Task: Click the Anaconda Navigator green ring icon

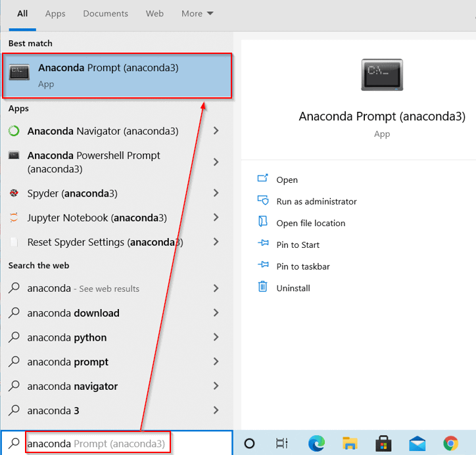Action: 14,131
